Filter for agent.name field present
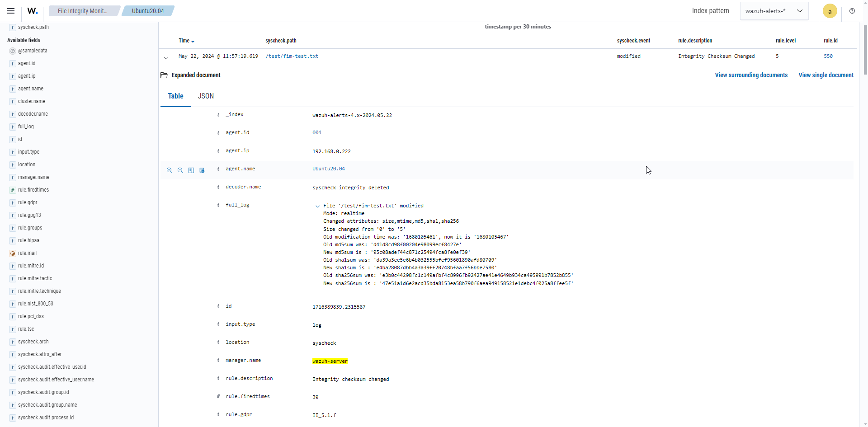Viewport: 868px width, 427px height. tap(202, 170)
